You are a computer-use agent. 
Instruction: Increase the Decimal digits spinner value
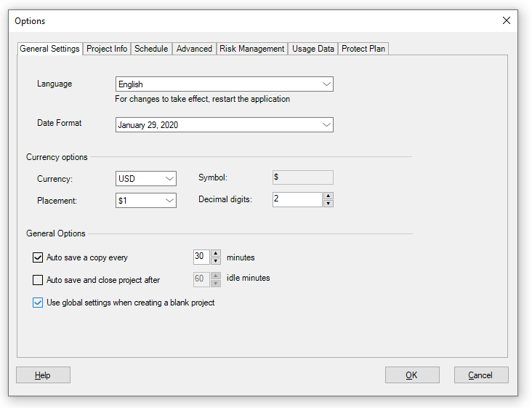[329, 196]
